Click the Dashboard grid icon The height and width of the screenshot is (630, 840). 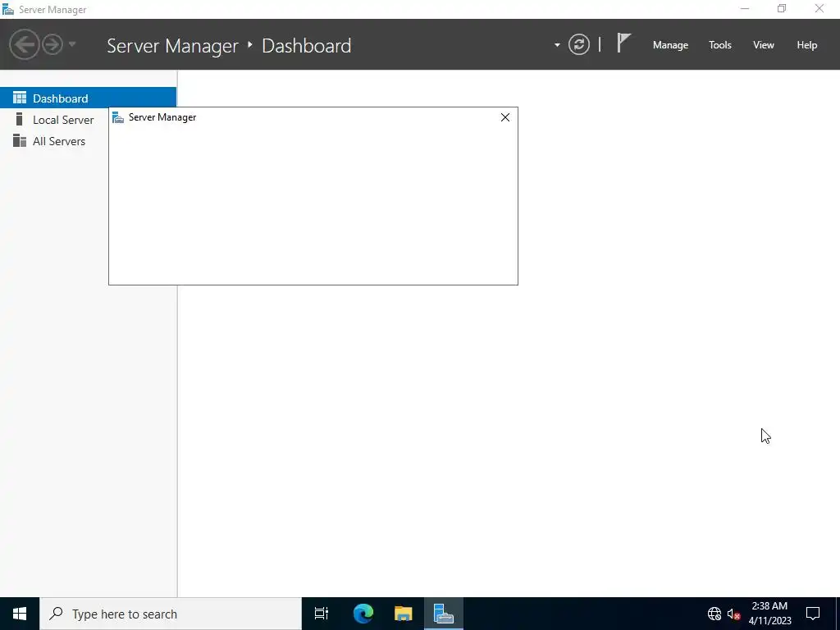point(20,98)
